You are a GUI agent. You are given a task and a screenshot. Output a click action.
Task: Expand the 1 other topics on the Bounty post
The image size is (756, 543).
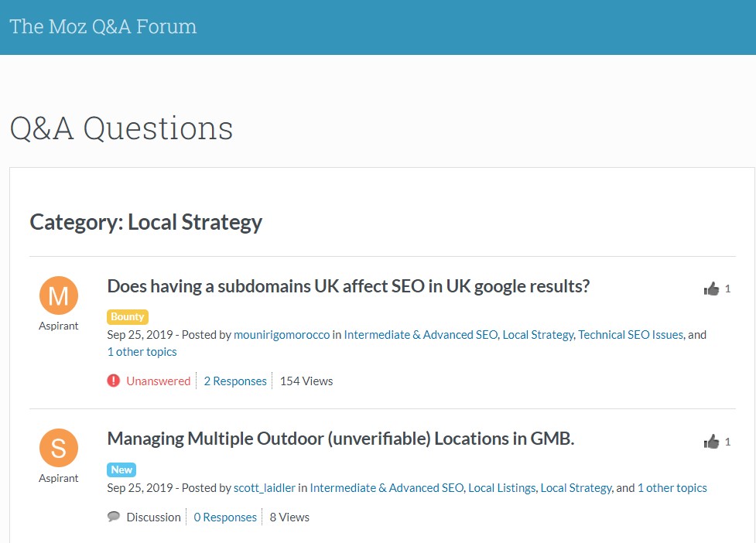[x=142, y=351]
